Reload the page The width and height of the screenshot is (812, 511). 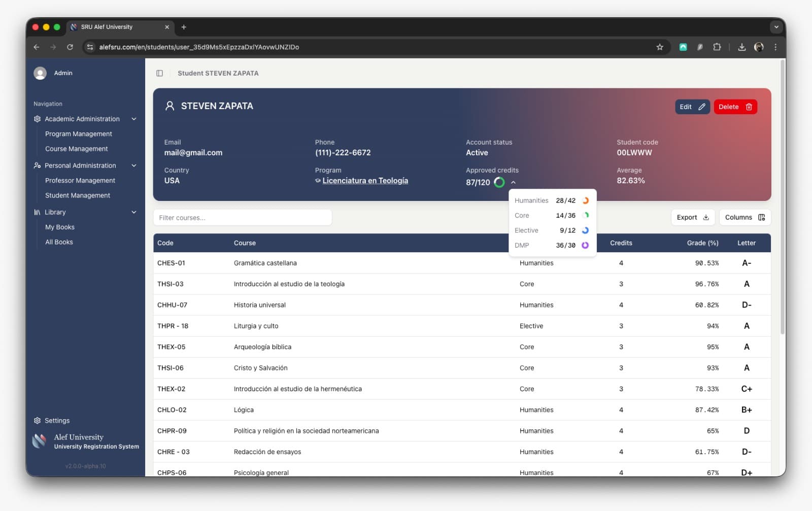(x=70, y=47)
